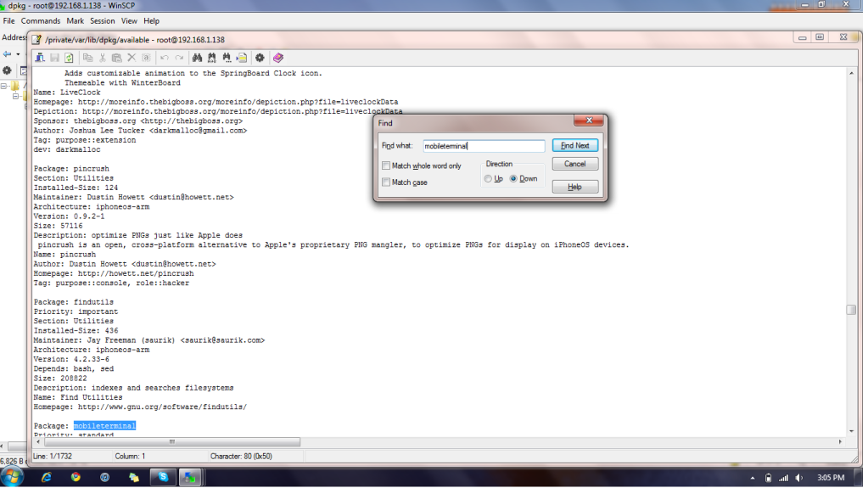The height and width of the screenshot is (488, 868).
Task: Click the horizontal scrollbar left arrow in editor
Action: click(37, 442)
